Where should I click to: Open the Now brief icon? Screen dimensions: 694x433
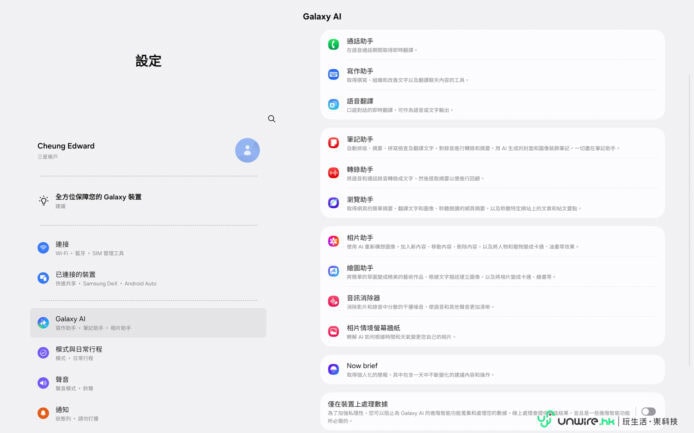[333, 369]
